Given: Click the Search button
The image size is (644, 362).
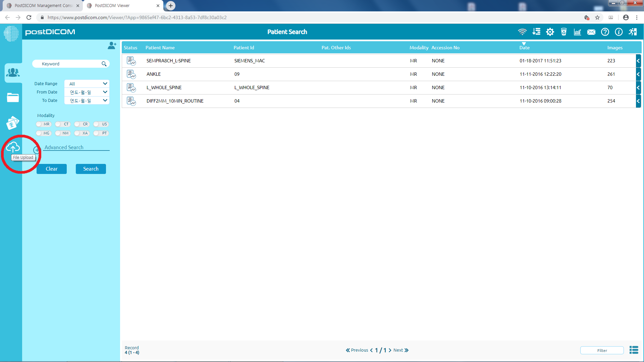Looking at the screenshot, I should 91,169.
